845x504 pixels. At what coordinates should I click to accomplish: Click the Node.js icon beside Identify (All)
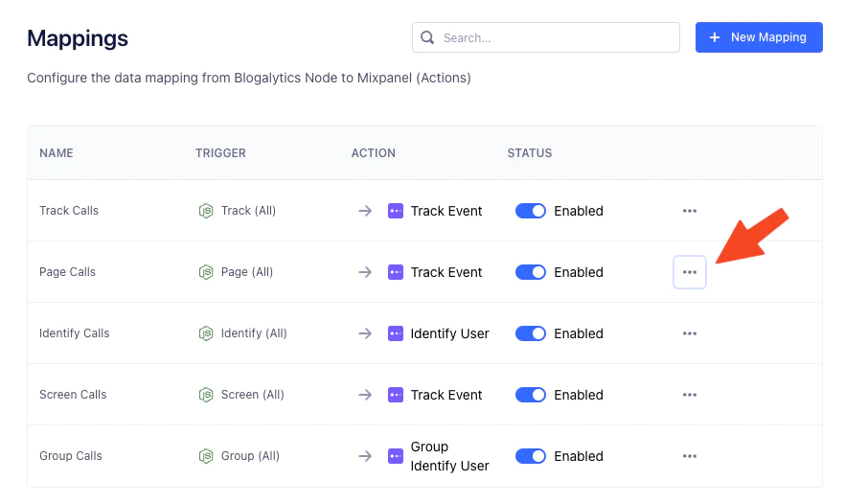click(x=205, y=333)
